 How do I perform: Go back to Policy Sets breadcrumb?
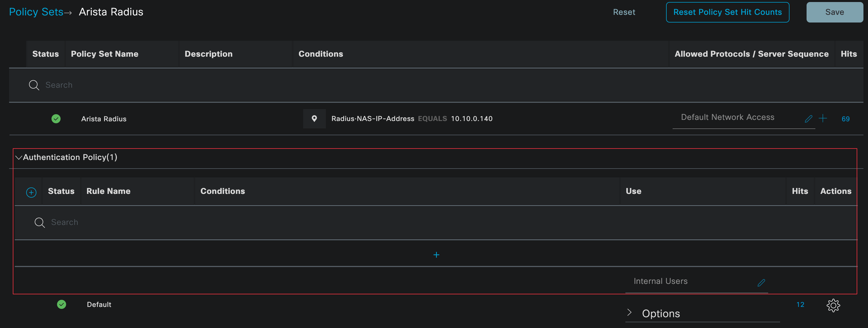(x=36, y=12)
